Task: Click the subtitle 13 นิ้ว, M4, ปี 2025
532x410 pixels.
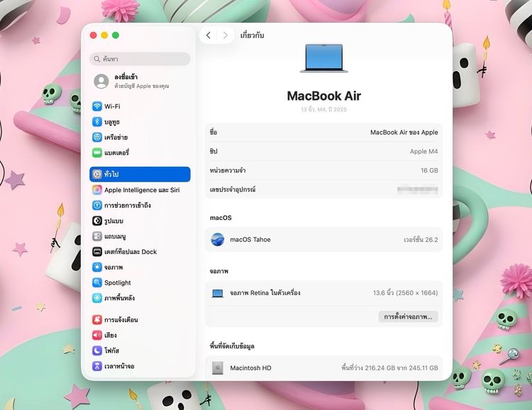Action: [x=324, y=109]
